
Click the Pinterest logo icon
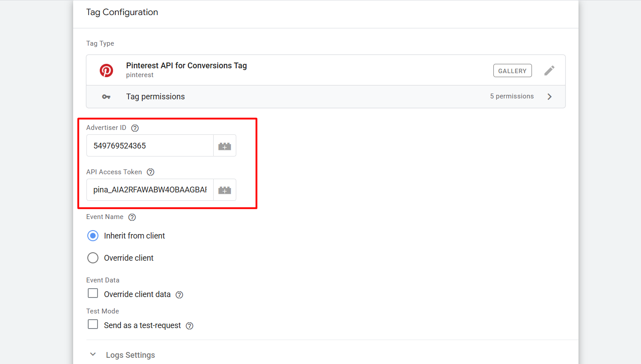coord(106,70)
